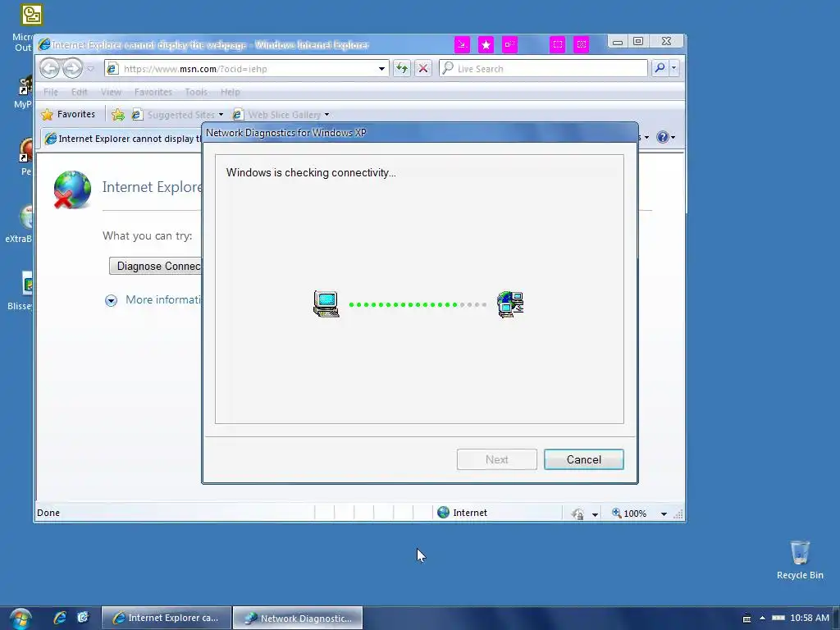Open the search provider options dropdown

coord(674,68)
